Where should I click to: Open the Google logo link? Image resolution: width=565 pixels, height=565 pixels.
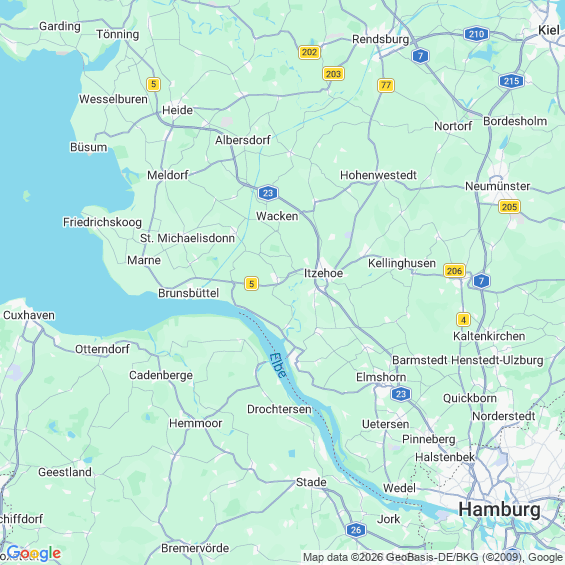(34, 553)
